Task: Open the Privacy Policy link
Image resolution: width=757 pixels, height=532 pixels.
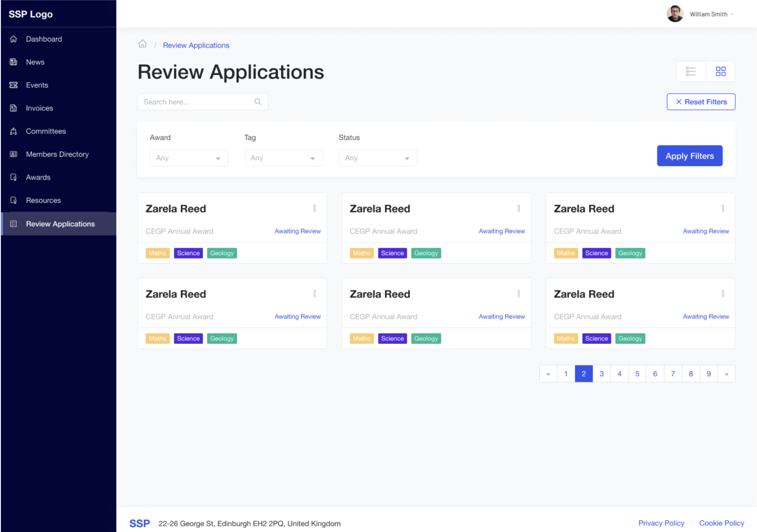Action: (661, 523)
